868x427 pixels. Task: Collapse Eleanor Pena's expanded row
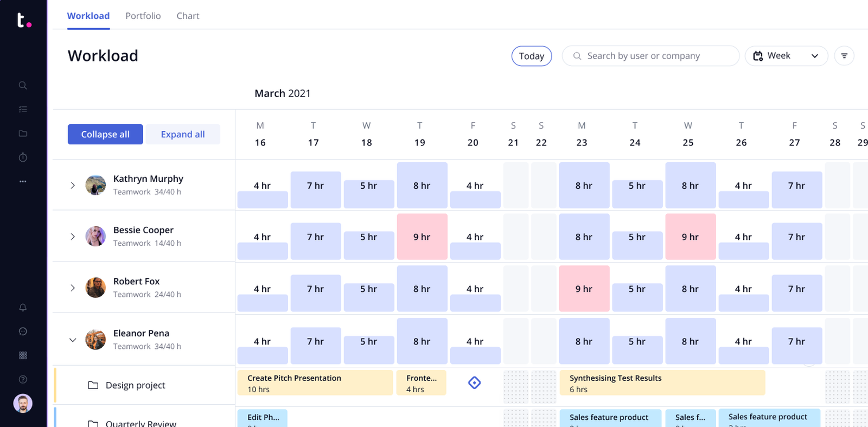pos(73,340)
